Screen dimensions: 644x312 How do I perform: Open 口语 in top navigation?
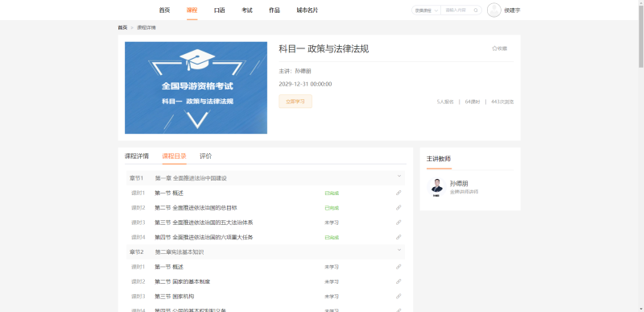[x=219, y=10]
